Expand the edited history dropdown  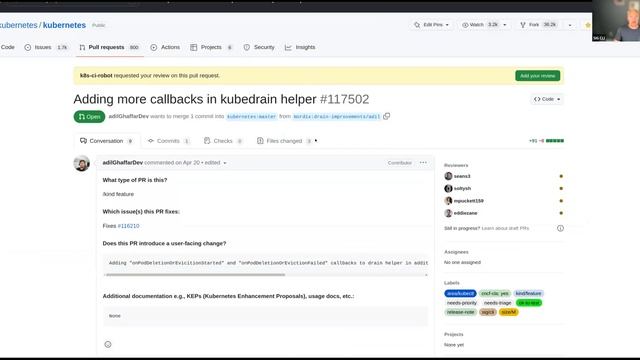click(215, 162)
